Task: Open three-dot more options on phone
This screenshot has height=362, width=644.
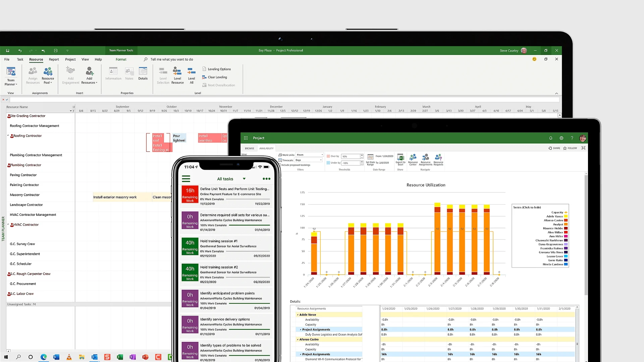Action: tap(266, 179)
